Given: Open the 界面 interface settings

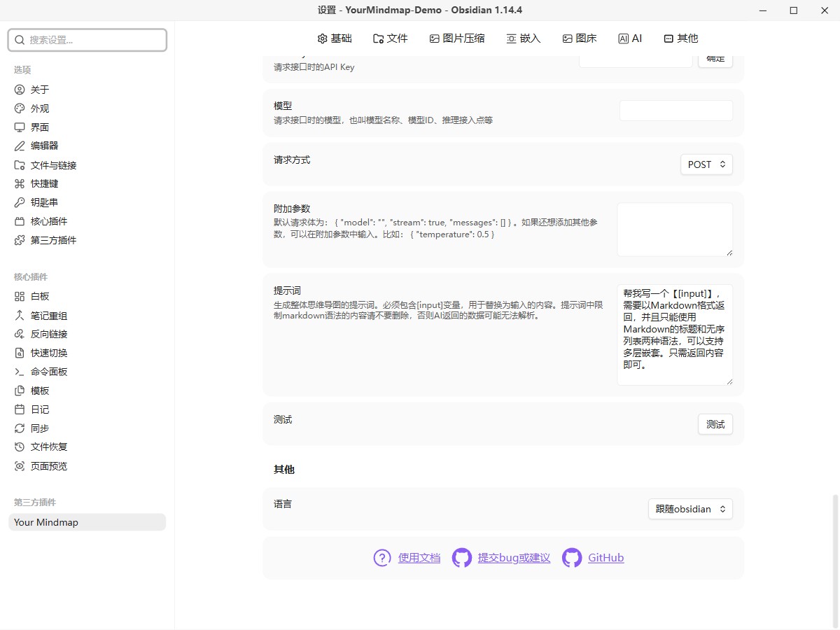Looking at the screenshot, I should (x=87, y=127).
